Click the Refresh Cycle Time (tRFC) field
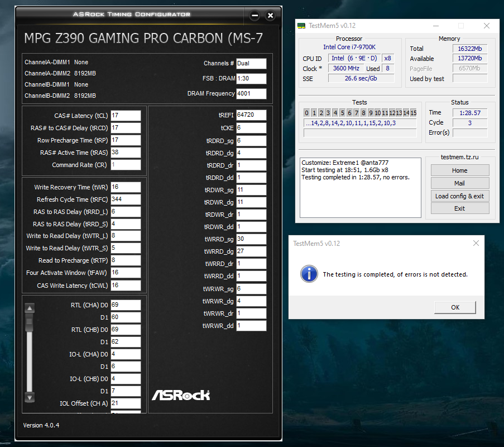Image resolution: width=504 pixels, height=447 pixels. point(126,199)
